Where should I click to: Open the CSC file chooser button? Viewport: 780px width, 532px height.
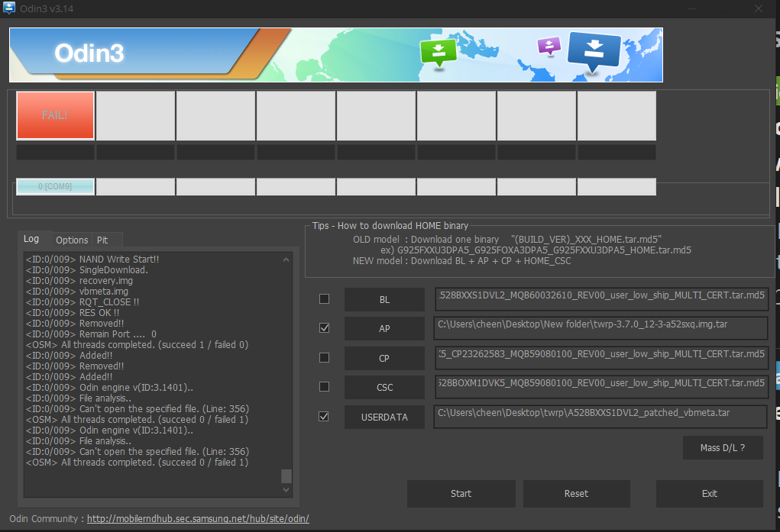384,387
